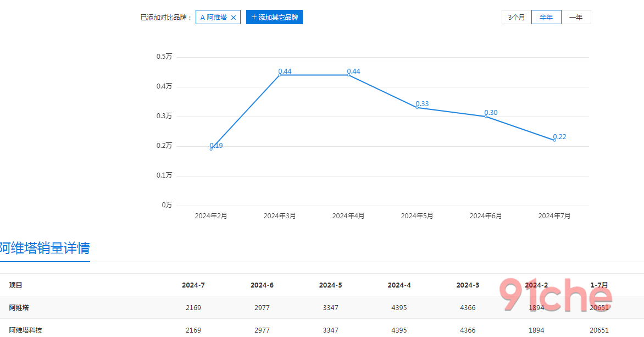Remove the 阿维塔 brand tag

click(234, 18)
